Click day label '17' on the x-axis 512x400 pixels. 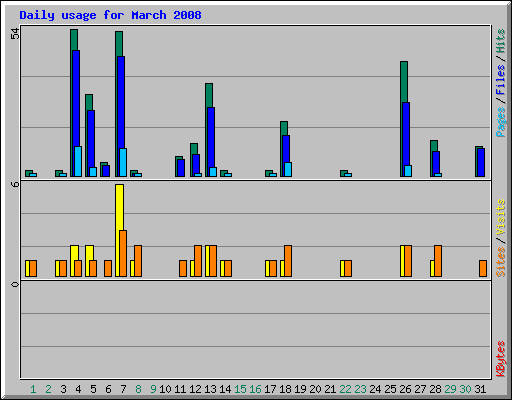click(x=270, y=389)
